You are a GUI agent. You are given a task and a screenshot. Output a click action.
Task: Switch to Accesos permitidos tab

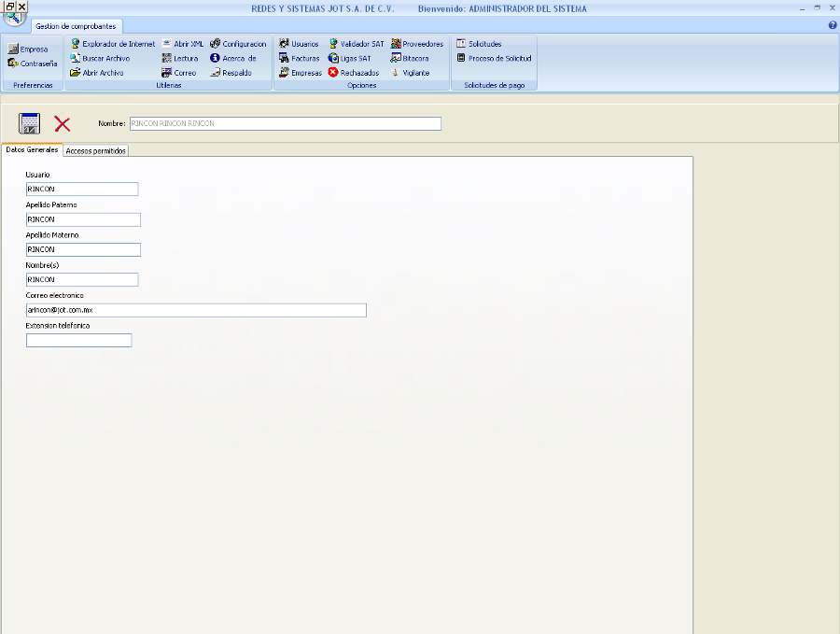point(96,150)
